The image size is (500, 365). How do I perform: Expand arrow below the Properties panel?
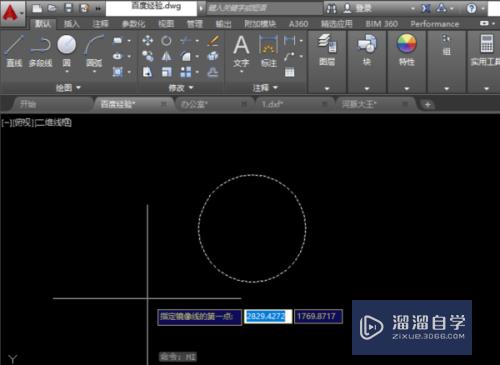click(407, 89)
